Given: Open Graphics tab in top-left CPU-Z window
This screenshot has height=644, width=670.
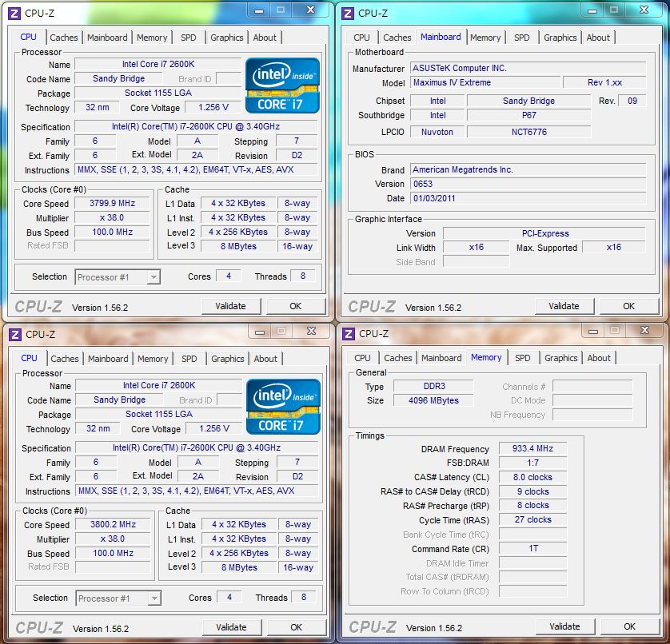Looking at the screenshot, I should tap(227, 38).
